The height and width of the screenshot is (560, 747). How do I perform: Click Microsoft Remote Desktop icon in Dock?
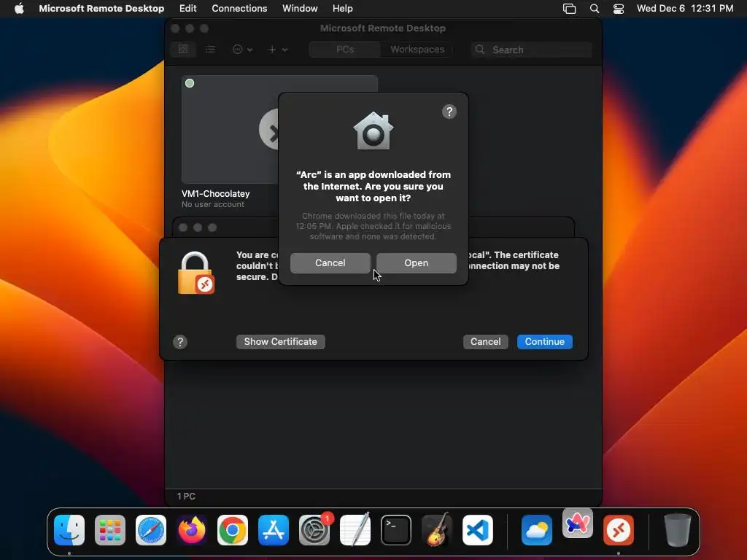(x=619, y=530)
